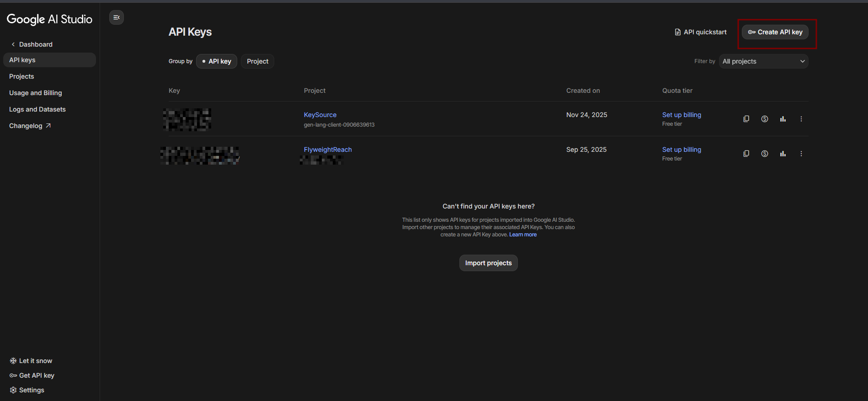
Task: Click the Sep 25, 2025 date cell
Action: click(x=586, y=150)
